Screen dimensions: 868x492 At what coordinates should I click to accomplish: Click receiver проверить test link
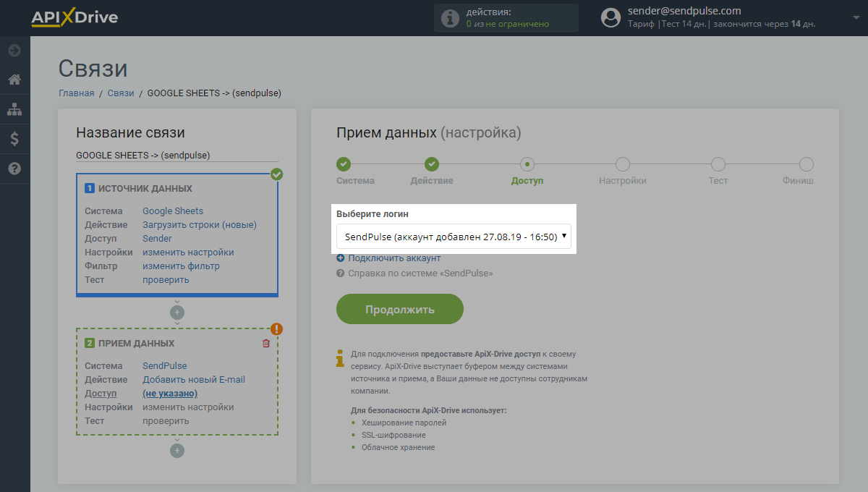[166, 421]
